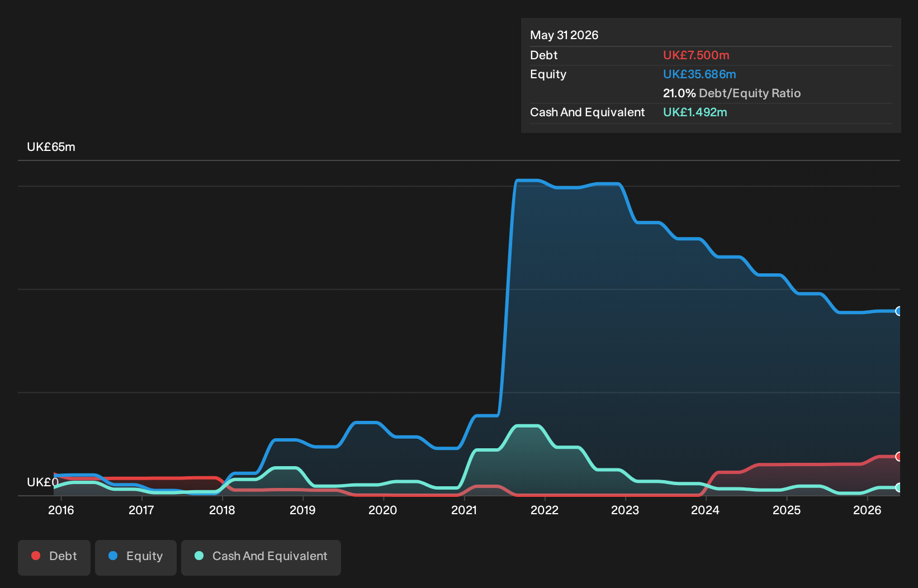Click the 2026 x-axis label
Viewport: 918px width, 588px height.
[x=867, y=510]
